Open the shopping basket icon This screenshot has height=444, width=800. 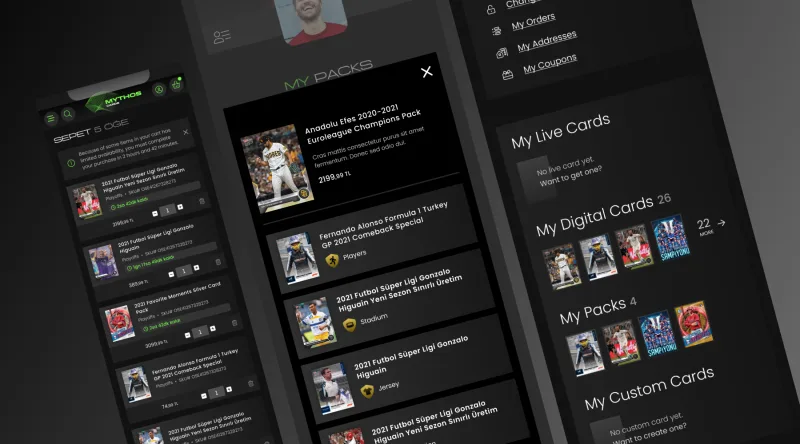tap(177, 85)
